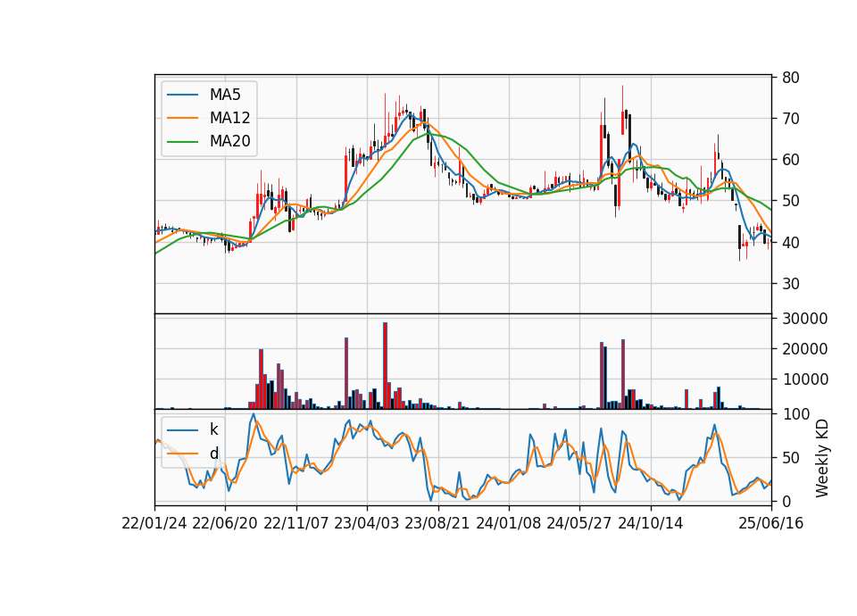Viewport: 857px width, 616px height.
Task: Click the 25/06/16 date tick label
Action: click(771, 523)
